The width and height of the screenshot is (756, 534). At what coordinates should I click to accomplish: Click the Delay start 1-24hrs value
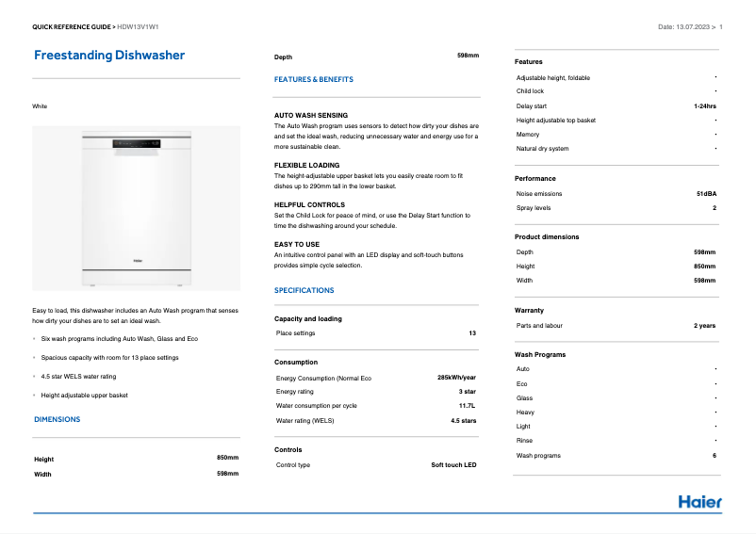[704, 105]
